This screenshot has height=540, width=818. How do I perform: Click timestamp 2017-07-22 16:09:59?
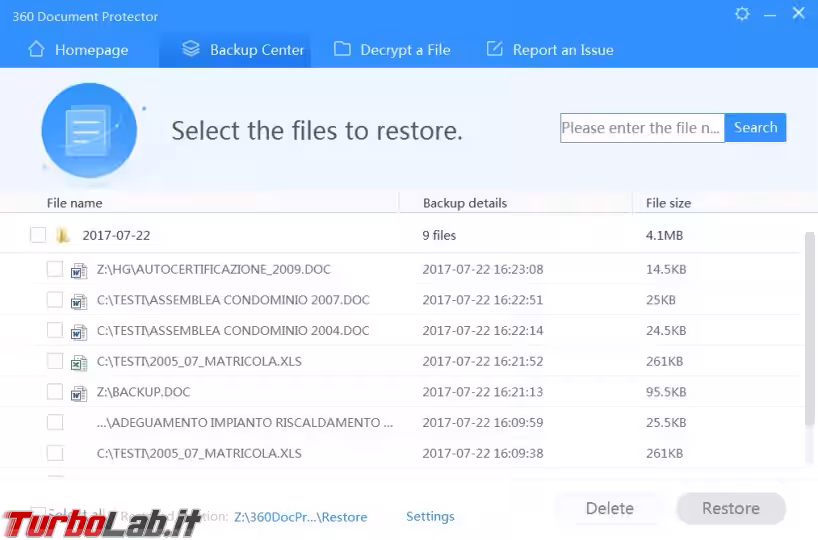click(483, 423)
